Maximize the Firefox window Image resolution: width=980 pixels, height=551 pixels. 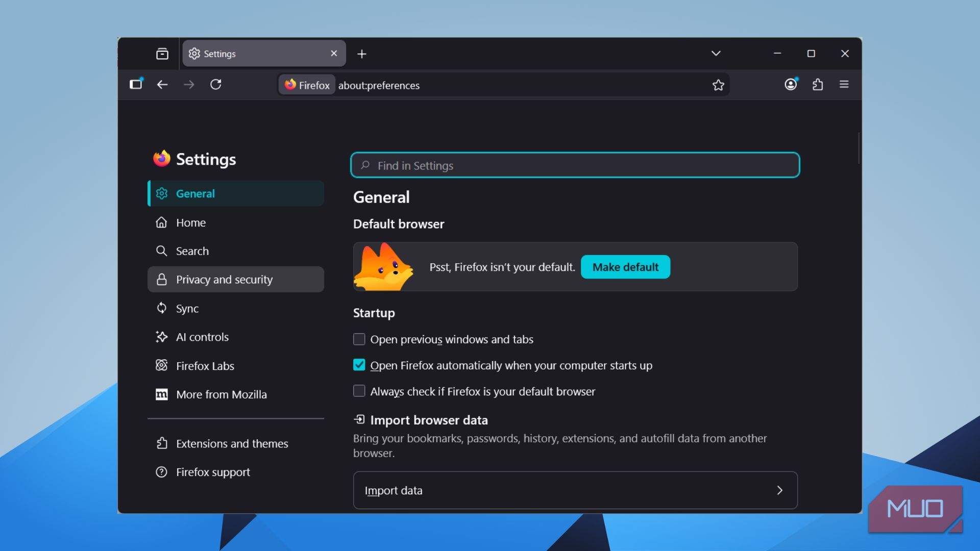pyautogui.click(x=811, y=54)
